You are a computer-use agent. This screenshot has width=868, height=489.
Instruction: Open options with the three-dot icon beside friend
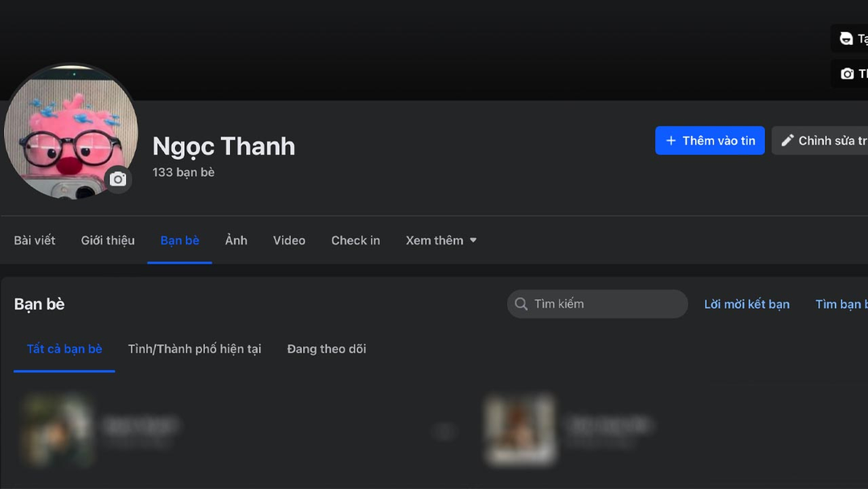tap(444, 431)
